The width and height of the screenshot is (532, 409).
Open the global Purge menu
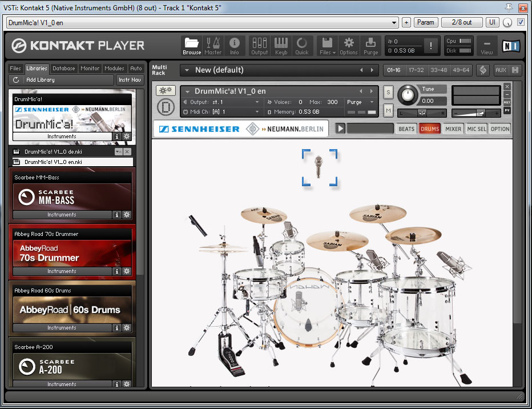click(370, 46)
